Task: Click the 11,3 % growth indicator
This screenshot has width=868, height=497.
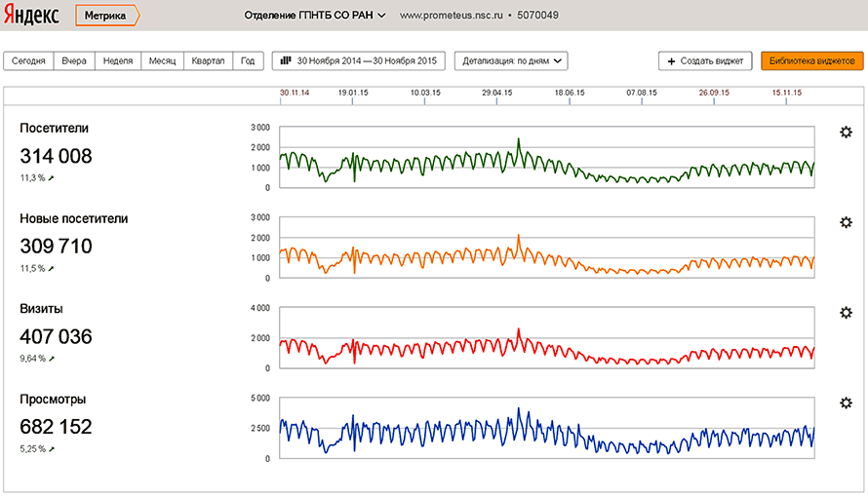Action: pyautogui.click(x=36, y=178)
